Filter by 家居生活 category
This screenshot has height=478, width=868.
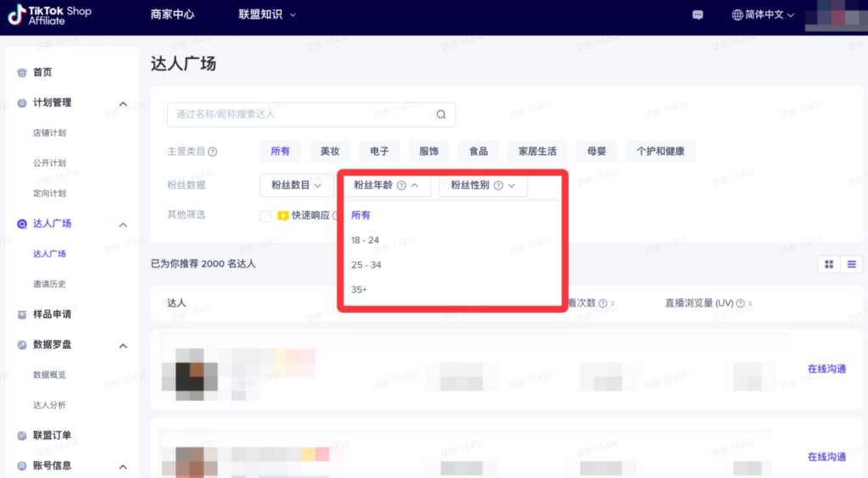point(537,152)
